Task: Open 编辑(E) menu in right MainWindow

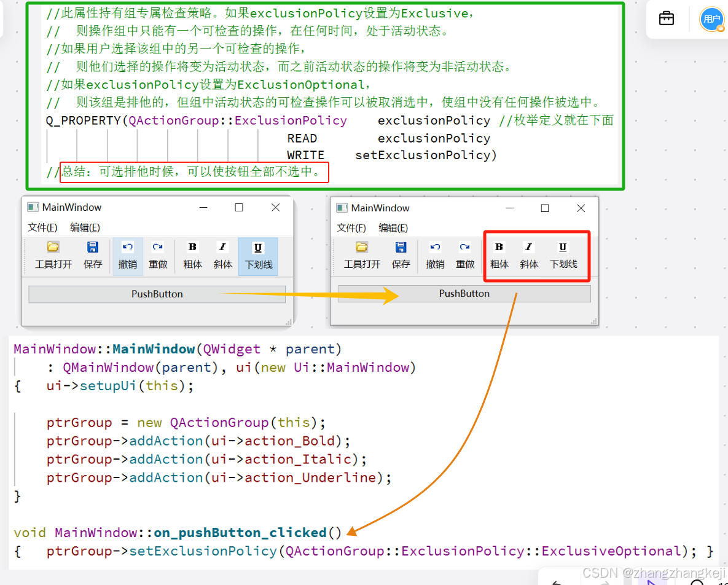Action: 393,228
